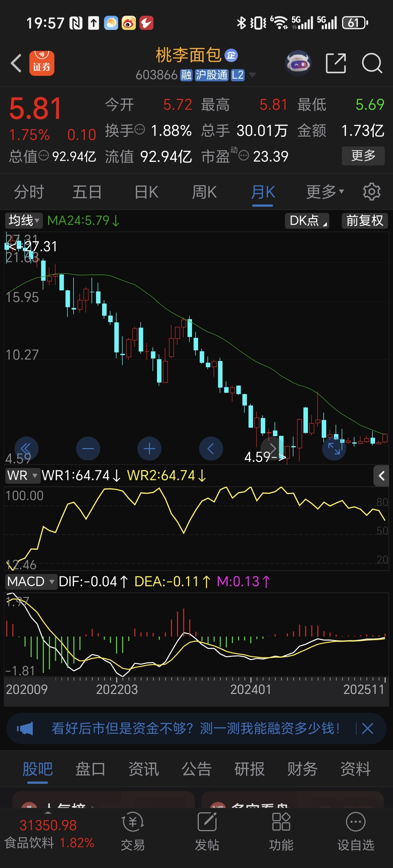
Task: Tap the 202401 date marker on axis
Action: [251, 689]
